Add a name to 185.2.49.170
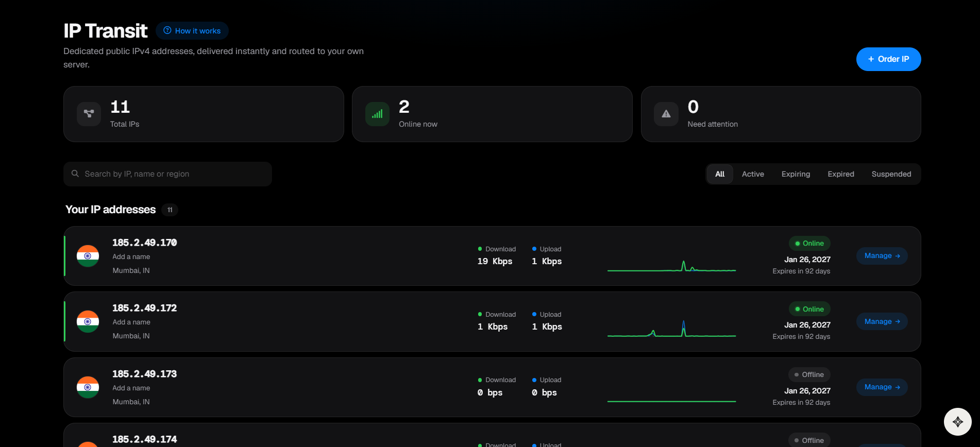Image resolution: width=980 pixels, height=447 pixels. pos(131,256)
